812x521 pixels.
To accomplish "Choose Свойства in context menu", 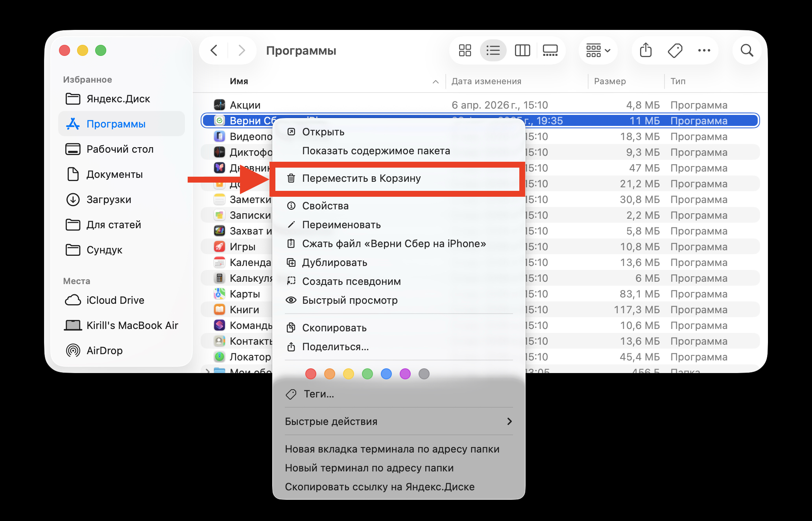I will 399,206.
